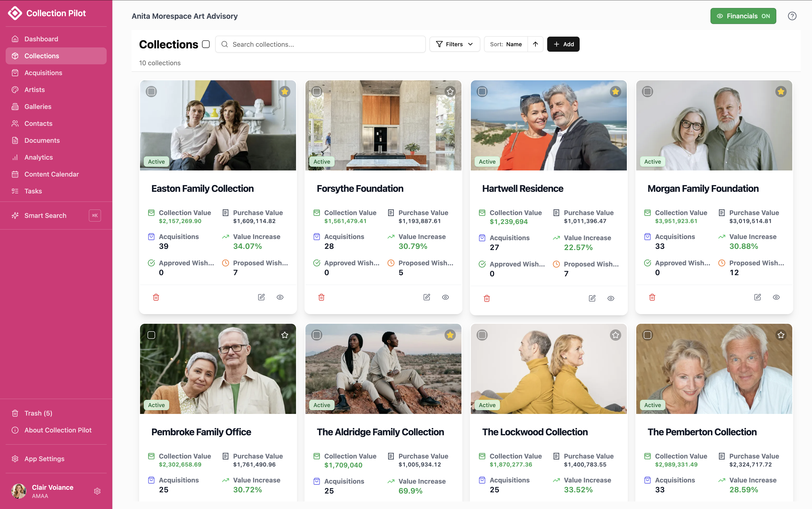The height and width of the screenshot is (509, 812).
Task: Open Smart Search
Action: pos(56,216)
